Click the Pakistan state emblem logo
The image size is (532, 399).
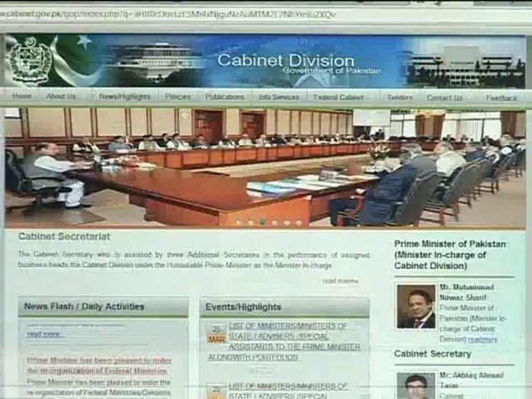coord(30,61)
